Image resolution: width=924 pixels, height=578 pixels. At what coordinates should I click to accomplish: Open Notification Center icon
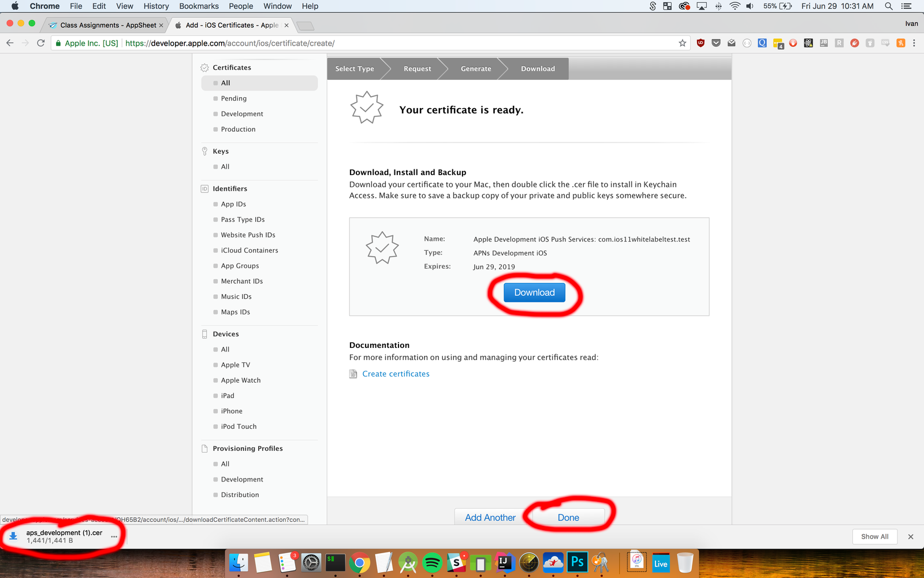click(907, 6)
